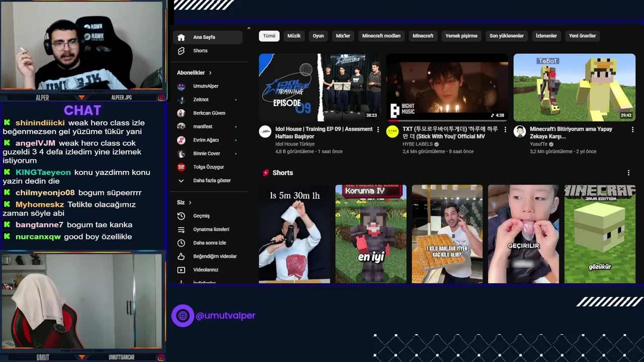This screenshot has height=362, width=644.
Task: Open HYBE LABELS channel avatar
Action: coord(392,132)
